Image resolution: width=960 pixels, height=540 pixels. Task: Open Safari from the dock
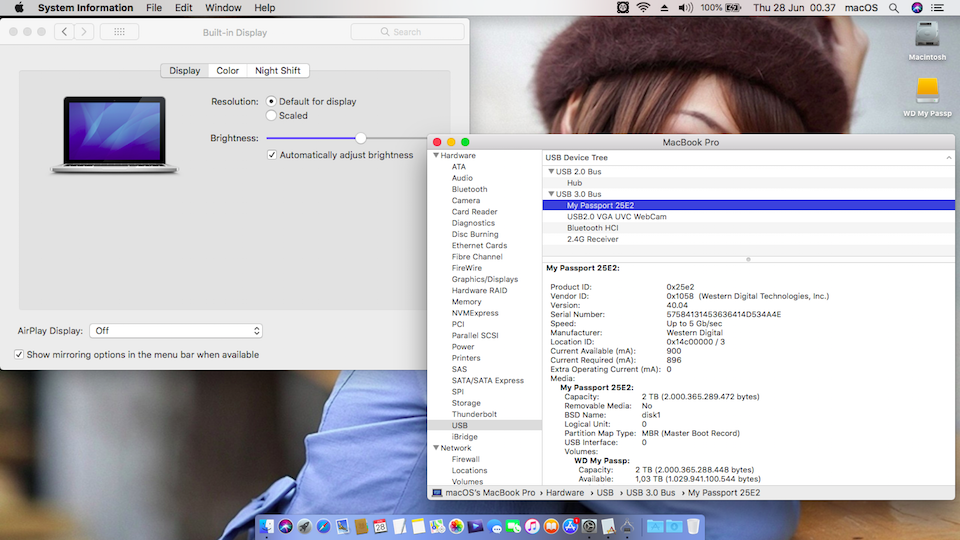coord(323,526)
